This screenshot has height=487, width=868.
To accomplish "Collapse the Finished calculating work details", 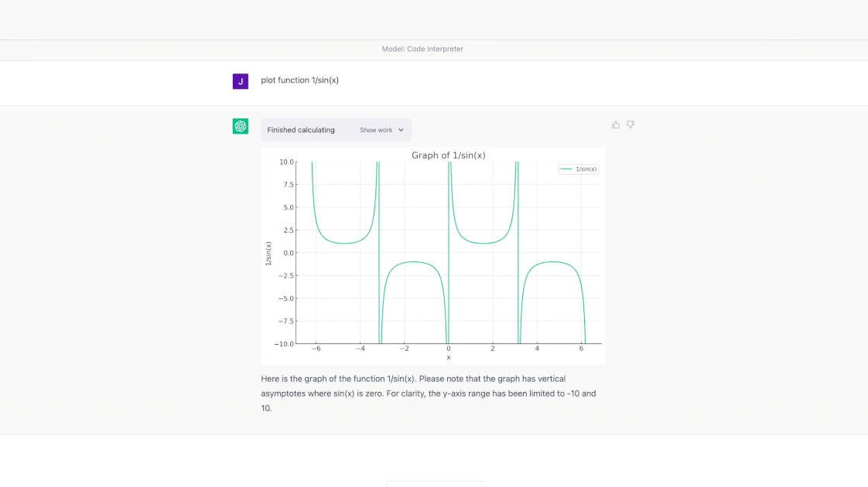I will [x=379, y=130].
